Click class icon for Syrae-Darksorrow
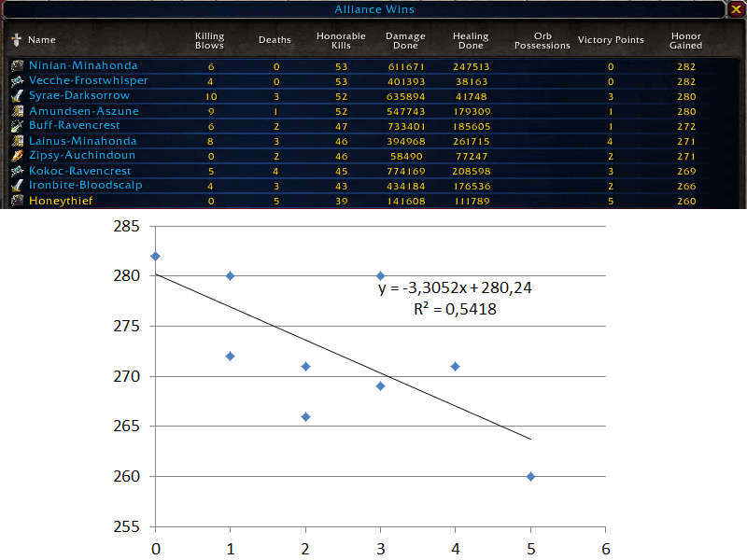This screenshot has height=560, width=747. [x=18, y=96]
